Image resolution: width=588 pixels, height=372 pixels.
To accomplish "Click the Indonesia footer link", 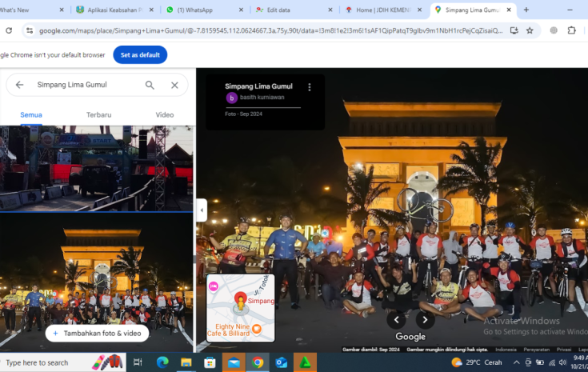I will coord(506,350).
